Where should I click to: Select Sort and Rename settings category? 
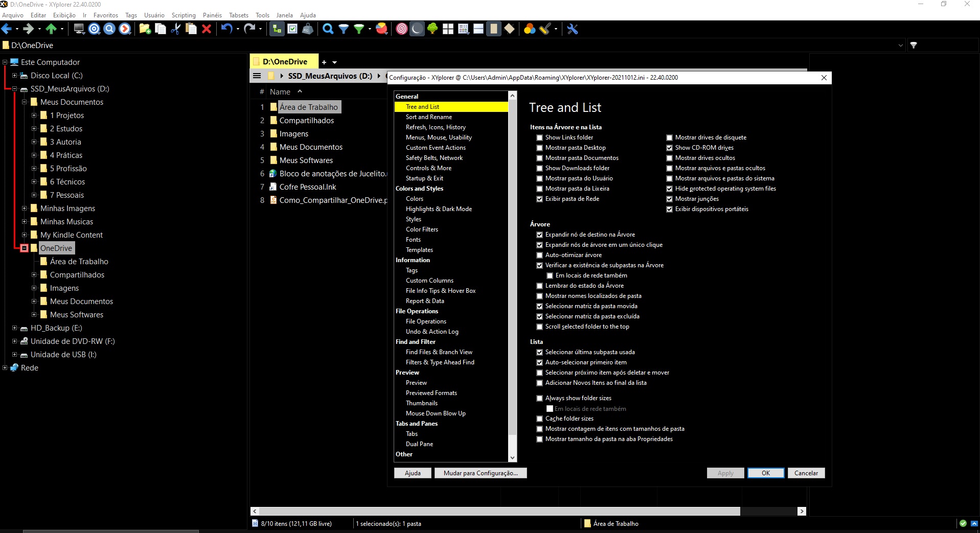point(428,117)
